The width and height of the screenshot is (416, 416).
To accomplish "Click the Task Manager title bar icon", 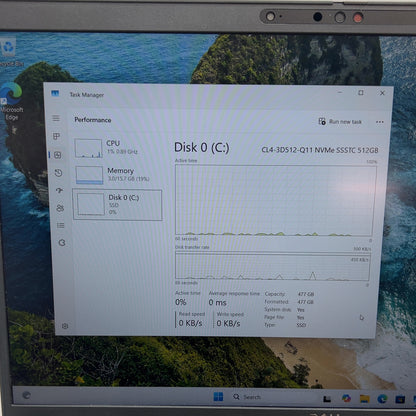I will click(x=55, y=94).
